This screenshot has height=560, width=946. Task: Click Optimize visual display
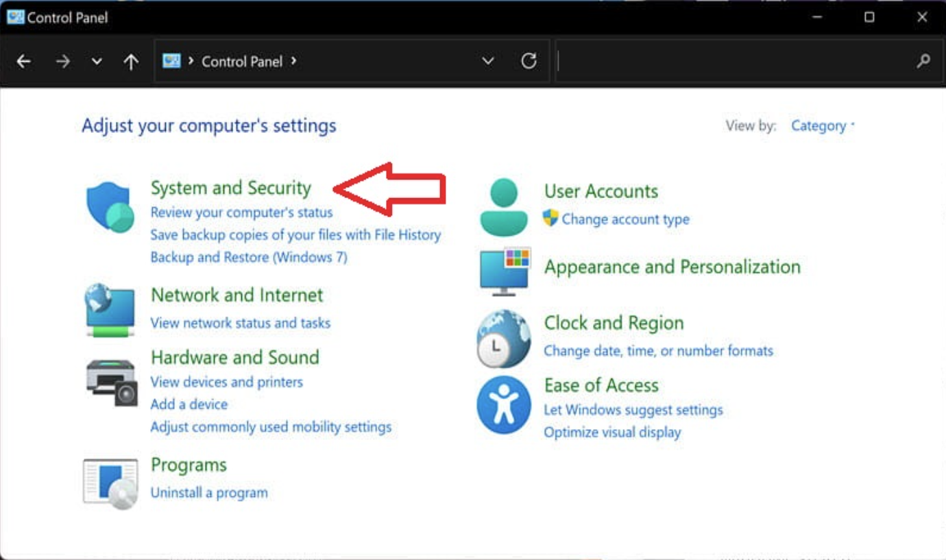pyautogui.click(x=613, y=433)
